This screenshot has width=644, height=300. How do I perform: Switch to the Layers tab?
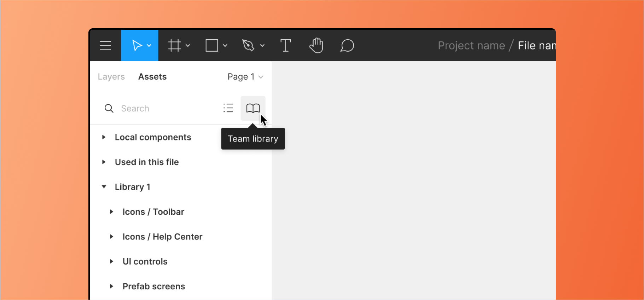[111, 77]
